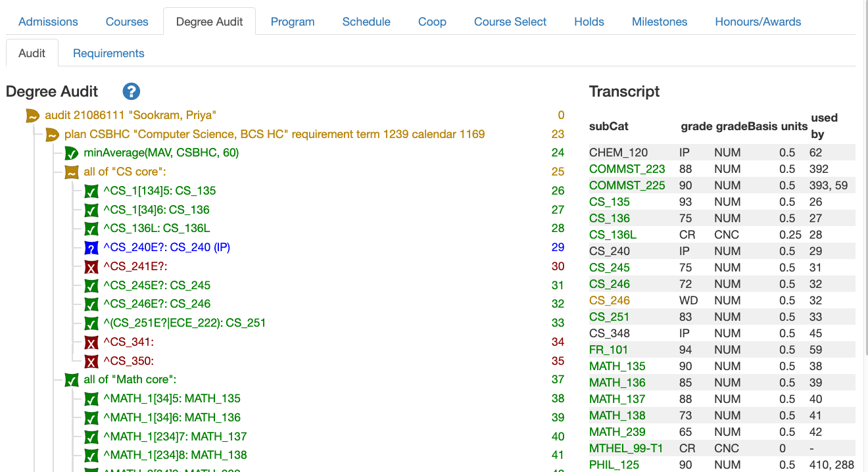
Task: Click row number 23 next to plan CSBHC
Action: tap(558, 134)
